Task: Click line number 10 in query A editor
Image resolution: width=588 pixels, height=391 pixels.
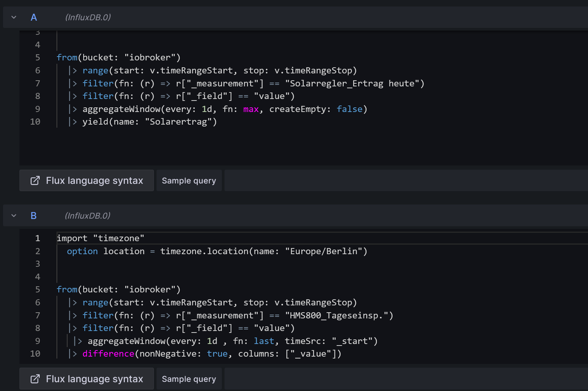Action: (35, 122)
